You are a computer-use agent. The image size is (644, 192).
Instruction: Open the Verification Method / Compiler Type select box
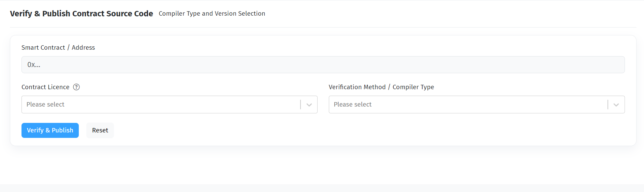pos(467,105)
